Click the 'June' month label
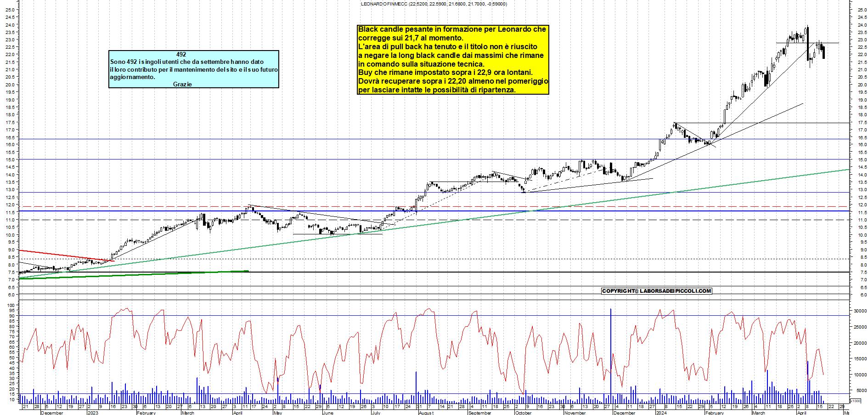 pyautogui.click(x=328, y=413)
